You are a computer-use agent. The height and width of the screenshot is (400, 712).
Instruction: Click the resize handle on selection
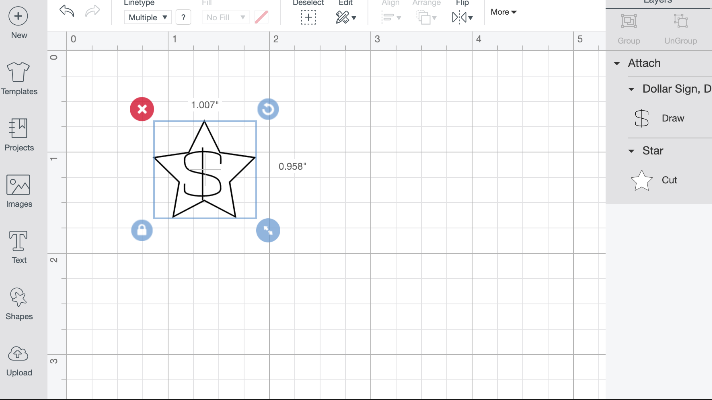(x=268, y=230)
